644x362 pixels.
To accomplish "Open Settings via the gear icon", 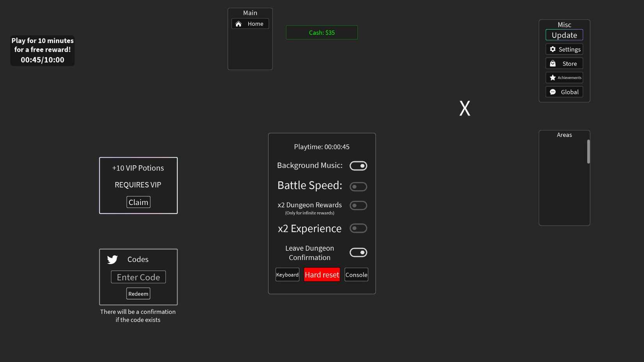I will (x=553, y=49).
